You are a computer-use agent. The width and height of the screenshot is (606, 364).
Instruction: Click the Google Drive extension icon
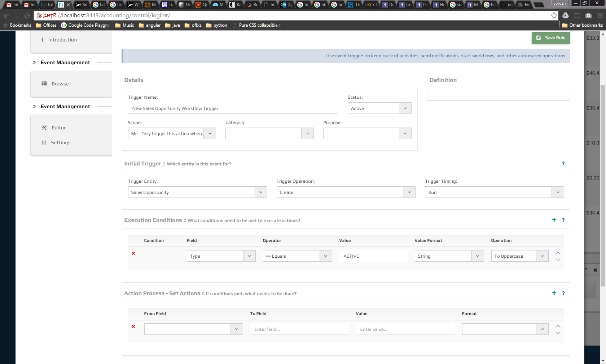(x=565, y=15)
